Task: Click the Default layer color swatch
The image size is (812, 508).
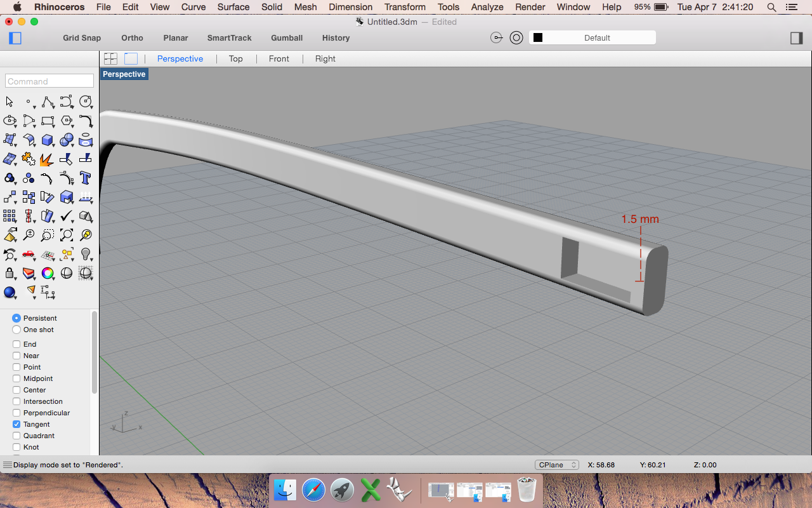Action: tap(539, 37)
